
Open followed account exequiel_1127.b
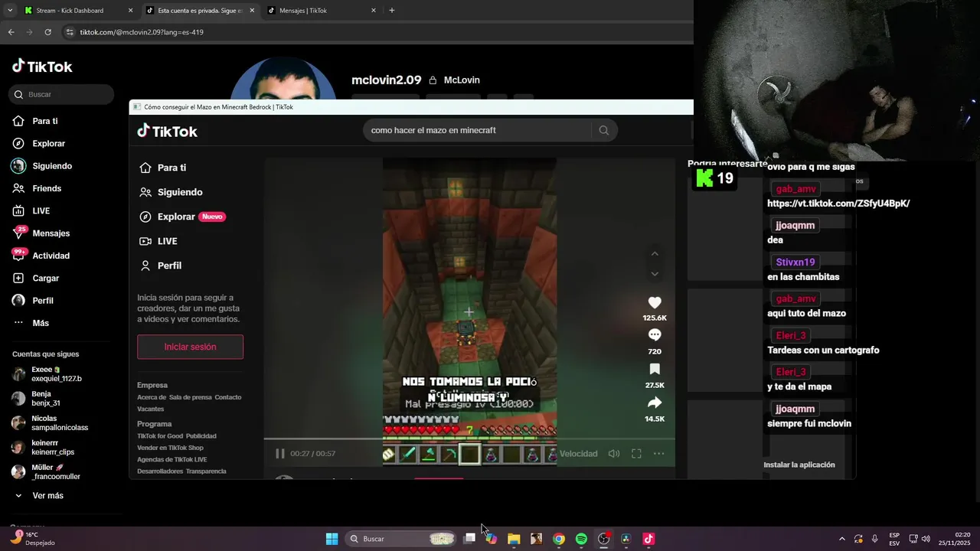[47, 374]
